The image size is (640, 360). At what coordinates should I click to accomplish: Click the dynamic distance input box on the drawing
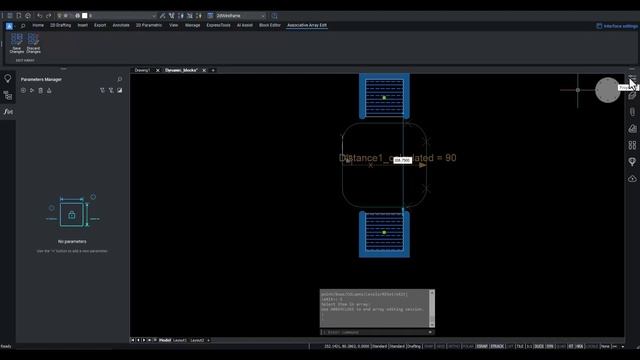[x=402, y=160]
